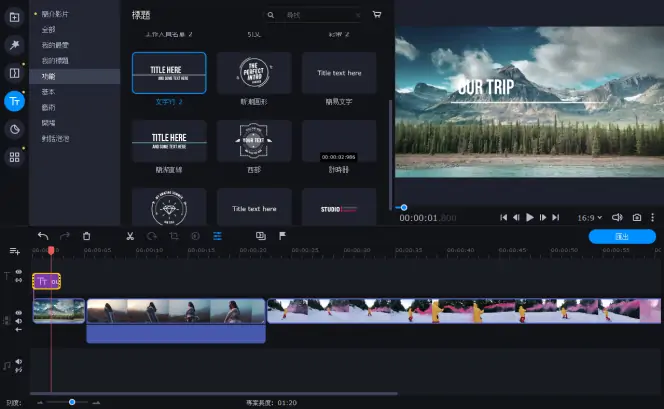Open the magic wand filters tab
The height and width of the screenshot is (409, 664).
click(14, 45)
